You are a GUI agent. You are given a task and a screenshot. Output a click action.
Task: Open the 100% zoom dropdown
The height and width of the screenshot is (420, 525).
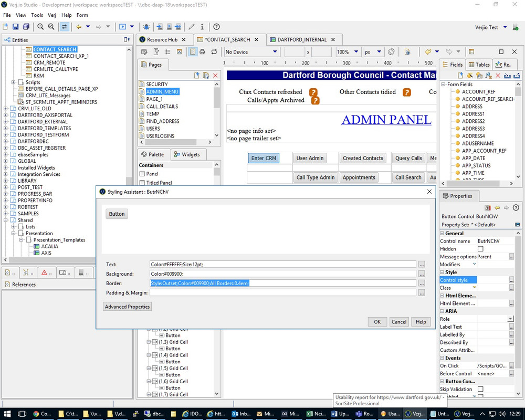pyautogui.click(x=356, y=52)
